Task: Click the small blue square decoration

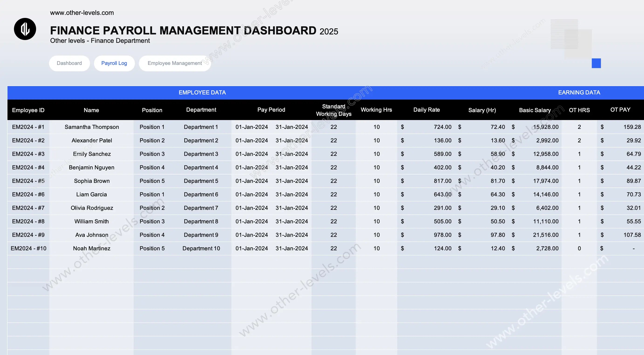Action: [x=596, y=63]
